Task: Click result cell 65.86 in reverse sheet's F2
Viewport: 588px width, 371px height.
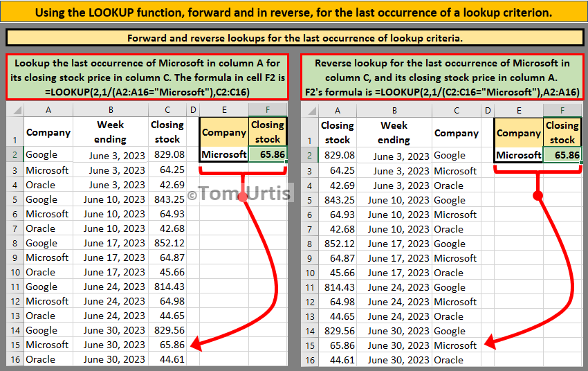Action: point(562,155)
